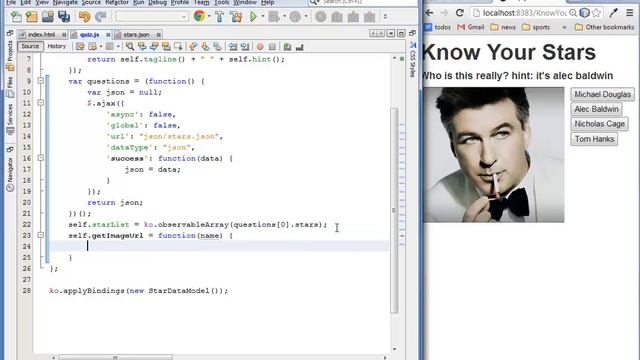Viewport: 640px width, 360px height.
Task: Open the Refactor menu
Action: [x=117, y=2]
